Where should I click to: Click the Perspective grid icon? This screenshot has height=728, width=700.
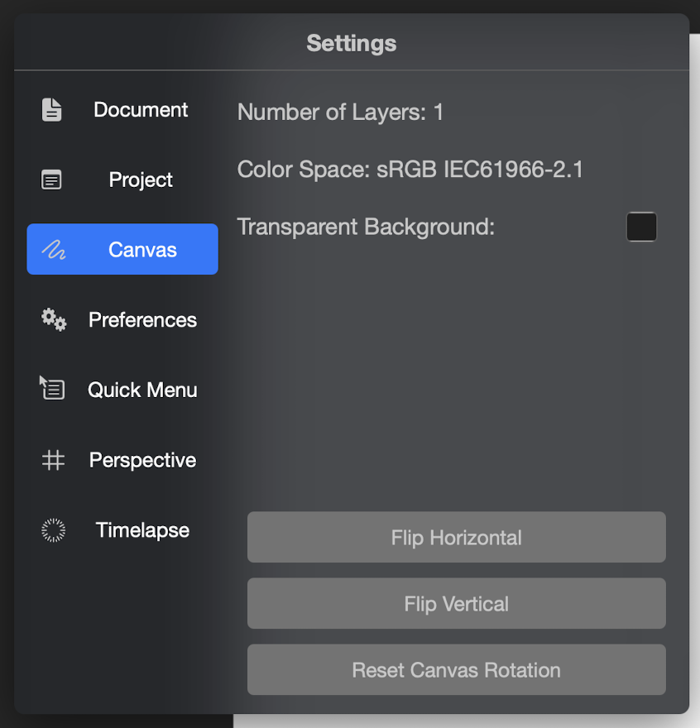(x=53, y=460)
